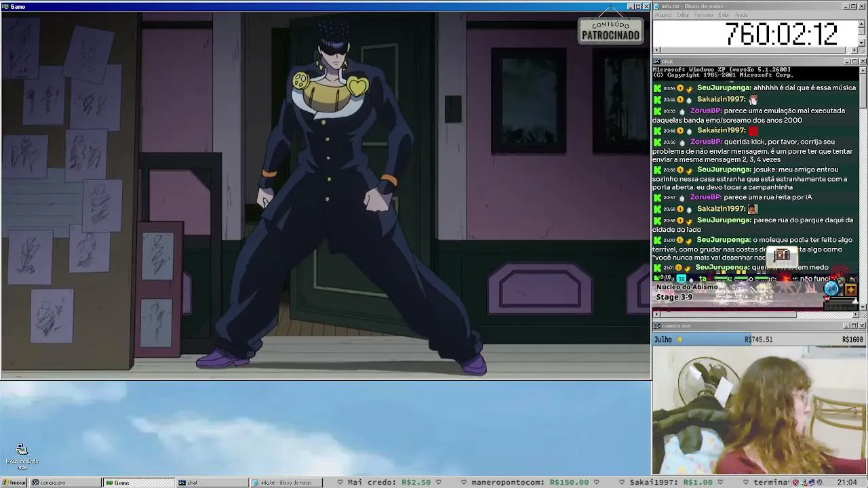Open the Ajuda menu in Notepad
The height and width of the screenshot is (488, 868).
tap(741, 15)
